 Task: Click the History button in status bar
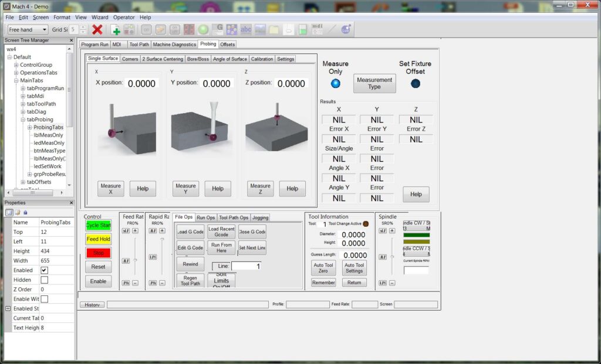92,305
